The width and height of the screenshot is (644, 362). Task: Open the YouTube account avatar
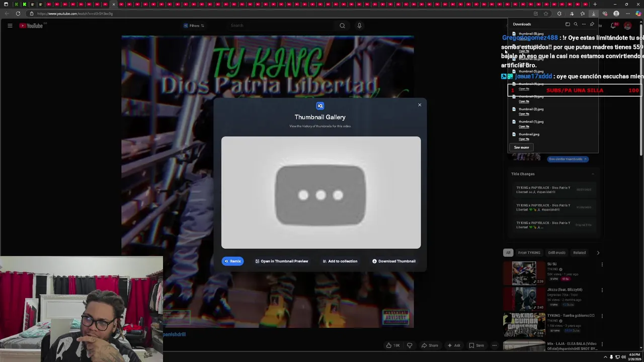point(628,26)
